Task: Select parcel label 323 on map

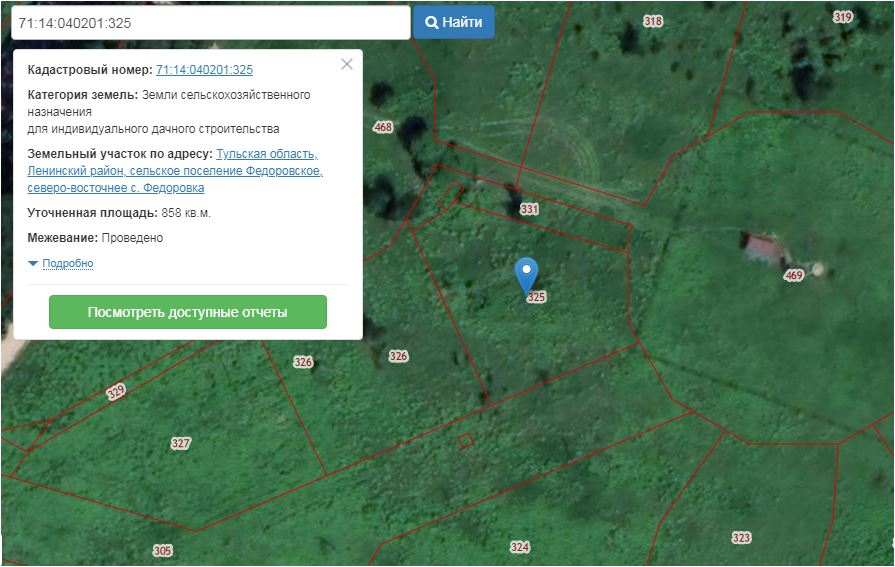Action: click(x=741, y=538)
